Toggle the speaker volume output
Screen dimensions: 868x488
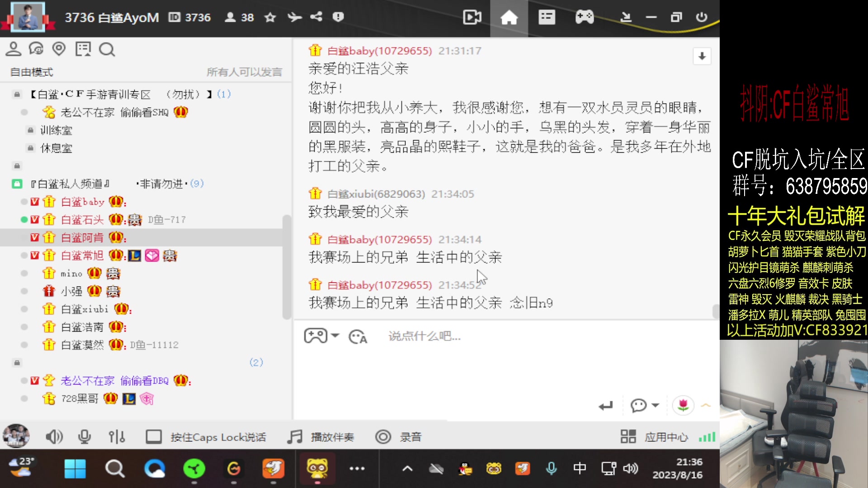[x=54, y=436]
